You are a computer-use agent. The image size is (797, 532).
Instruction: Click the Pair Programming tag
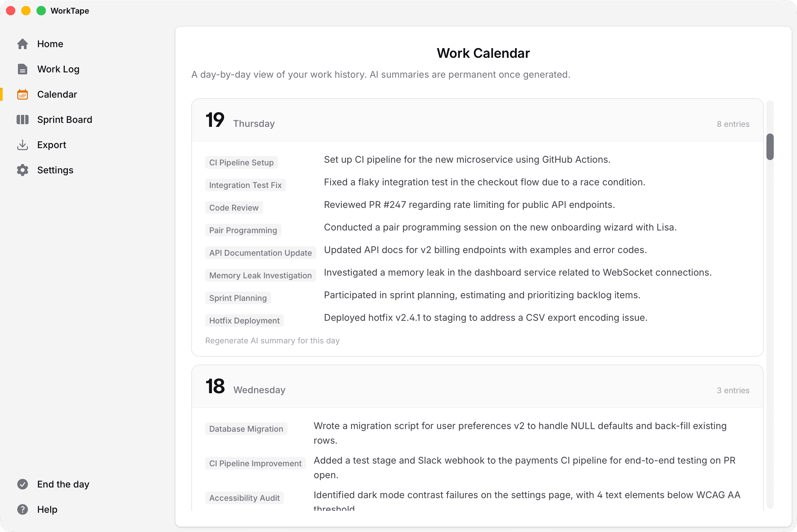click(243, 230)
